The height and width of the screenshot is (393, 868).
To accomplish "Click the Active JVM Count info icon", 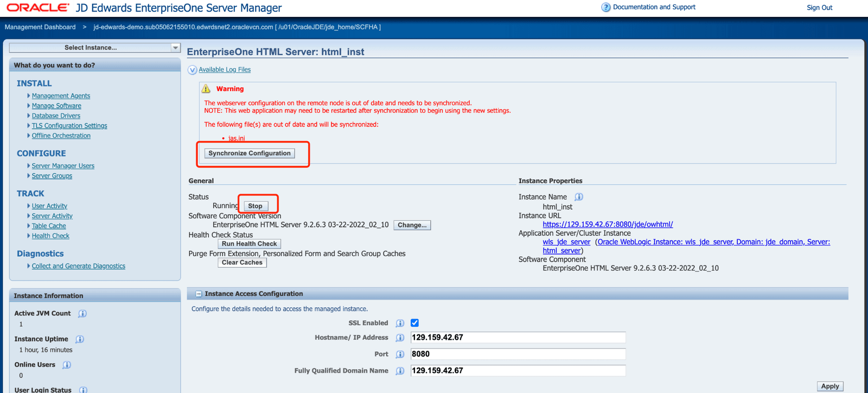I will [82, 314].
